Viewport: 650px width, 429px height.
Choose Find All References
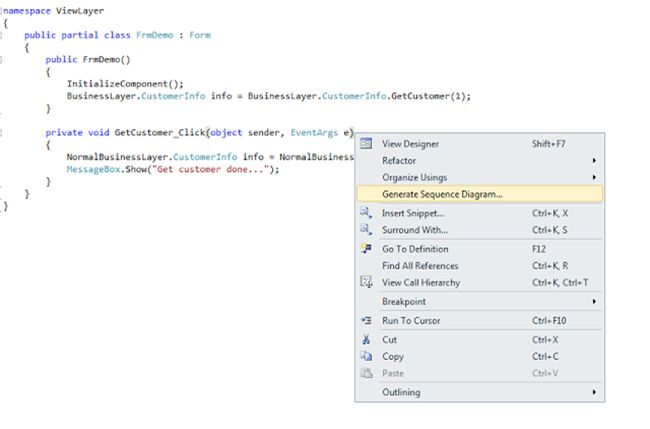[x=420, y=266]
